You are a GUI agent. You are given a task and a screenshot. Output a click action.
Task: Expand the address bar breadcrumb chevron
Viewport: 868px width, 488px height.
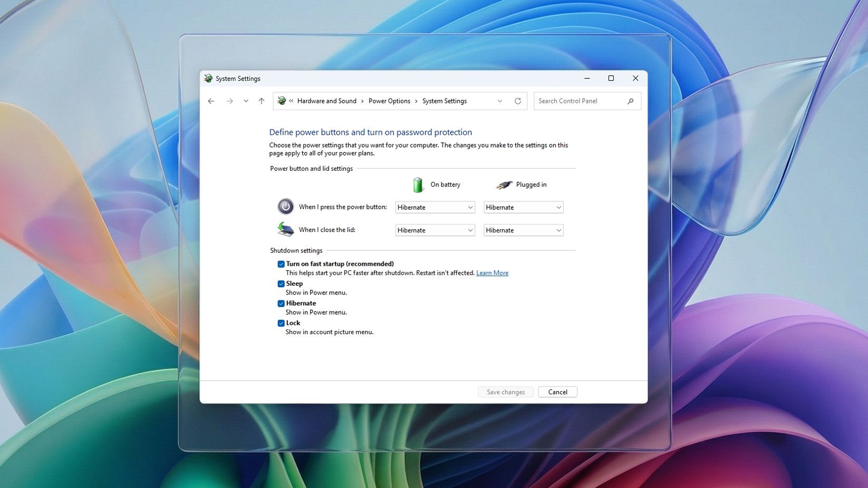pyautogui.click(x=499, y=101)
